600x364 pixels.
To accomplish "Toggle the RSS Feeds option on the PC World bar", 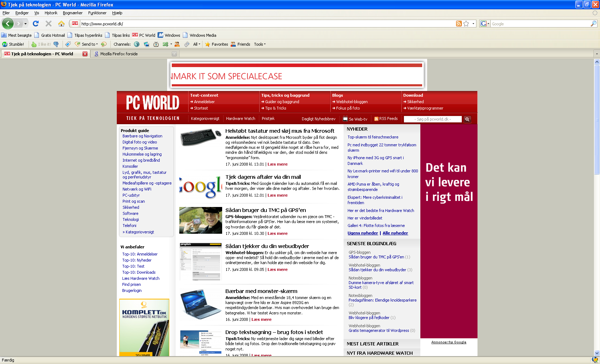I will tap(386, 118).
